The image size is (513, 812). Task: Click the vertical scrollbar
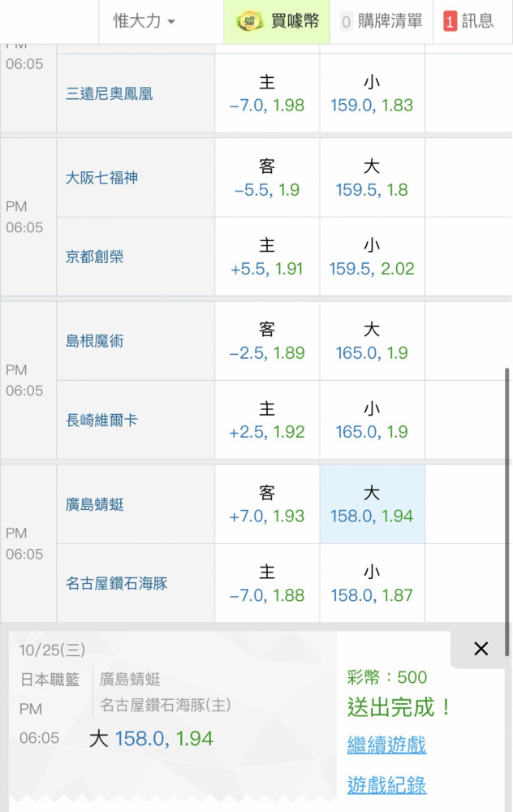pos(507,512)
